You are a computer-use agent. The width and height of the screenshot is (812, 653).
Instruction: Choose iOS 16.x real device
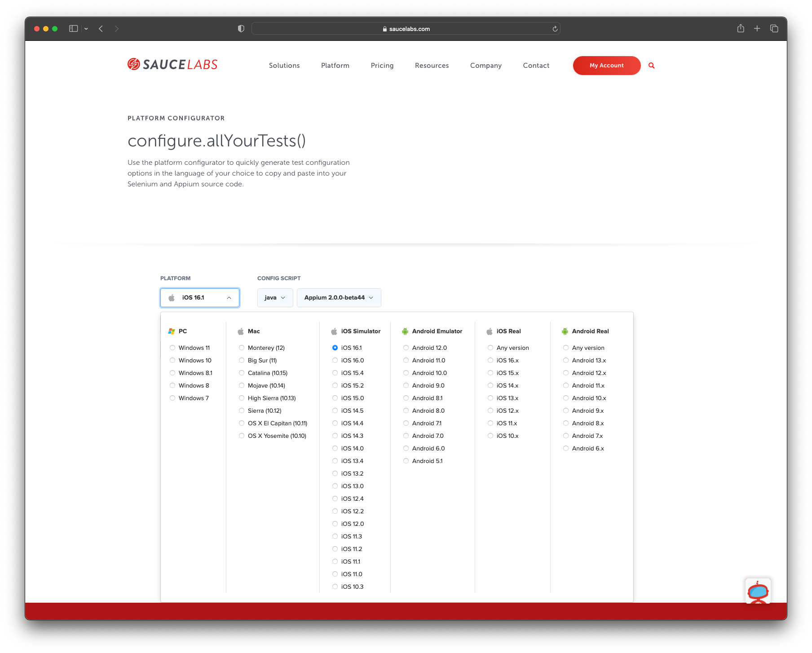pos(503,361)
